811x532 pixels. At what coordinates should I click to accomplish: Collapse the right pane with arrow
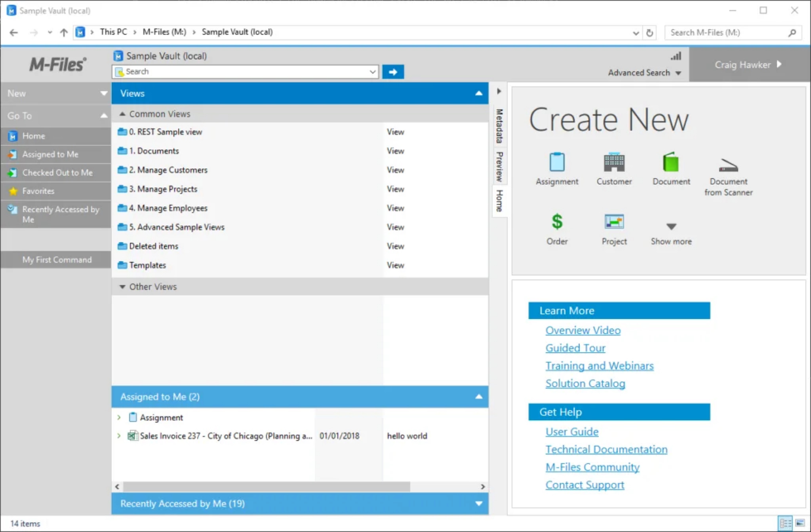coord(499,91)
